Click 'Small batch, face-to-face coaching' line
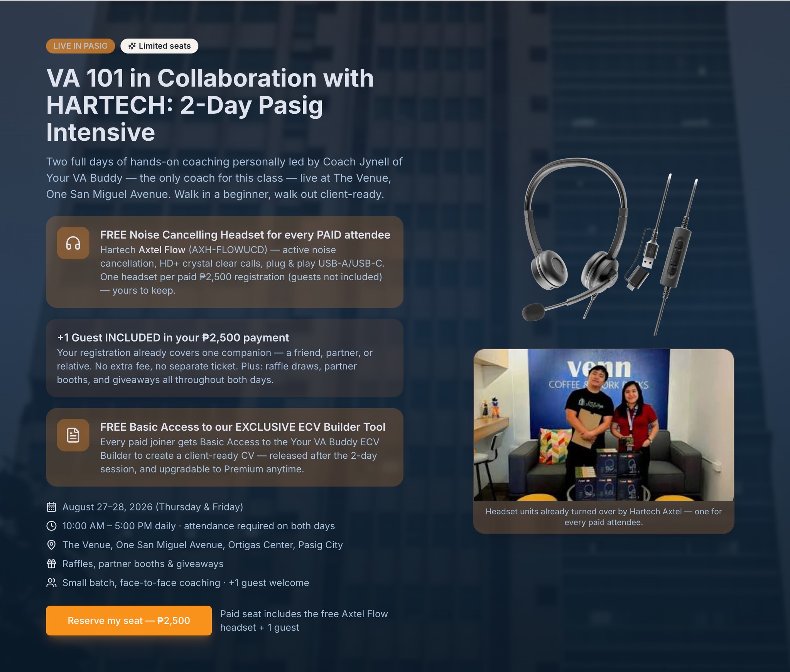This screenshot has height=672, width=790. pos(186,583)
